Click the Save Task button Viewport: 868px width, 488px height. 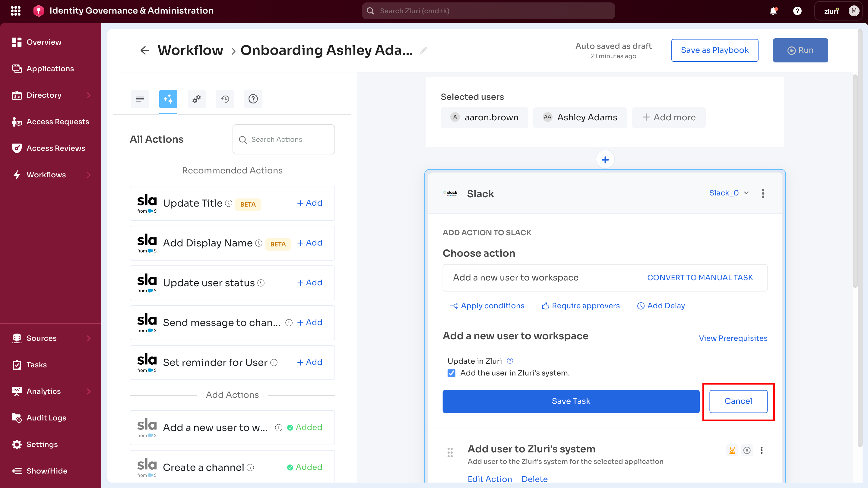point(571,401)
